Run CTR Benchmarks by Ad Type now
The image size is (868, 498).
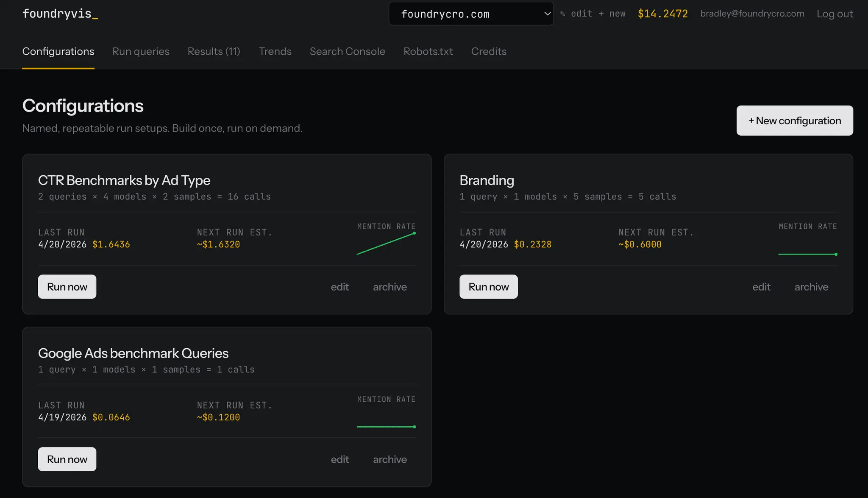pos(67,287)
